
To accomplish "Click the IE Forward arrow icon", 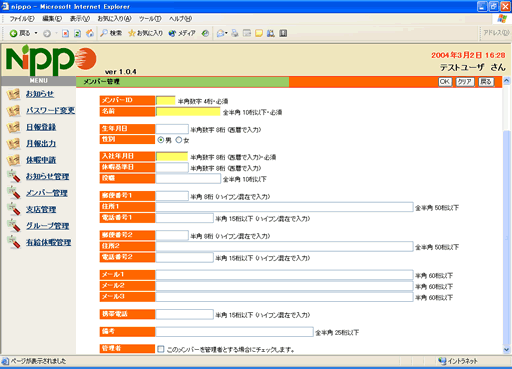I will click(x=47, y=33).
